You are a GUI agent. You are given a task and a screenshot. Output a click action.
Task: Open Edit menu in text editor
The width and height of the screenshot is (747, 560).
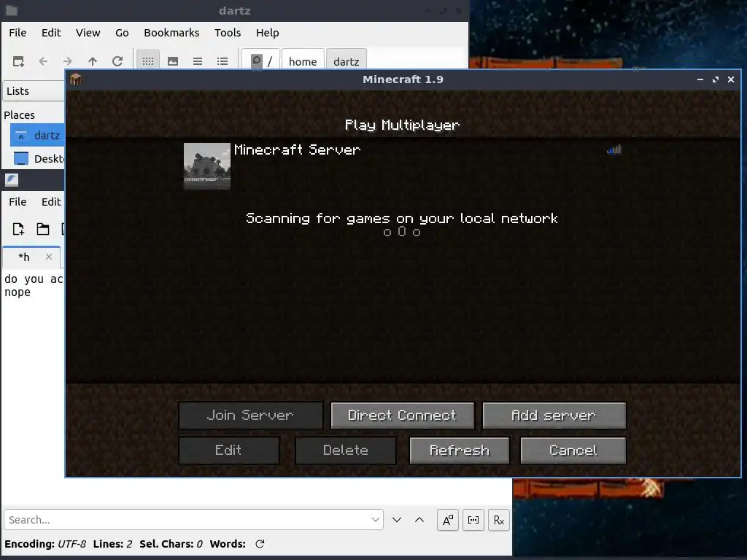tap(51, 202)
